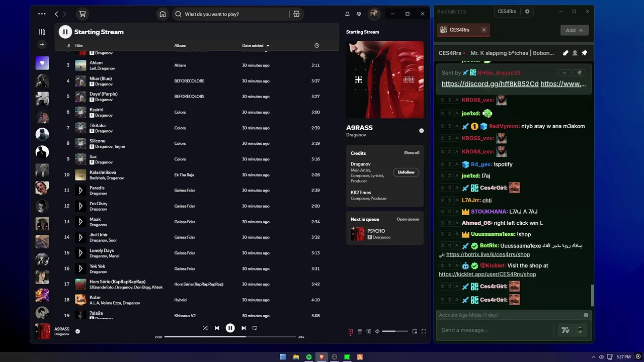Open the 7TV emotes button
Viewport: 644px width, 362px height.
tap(566, 330)
